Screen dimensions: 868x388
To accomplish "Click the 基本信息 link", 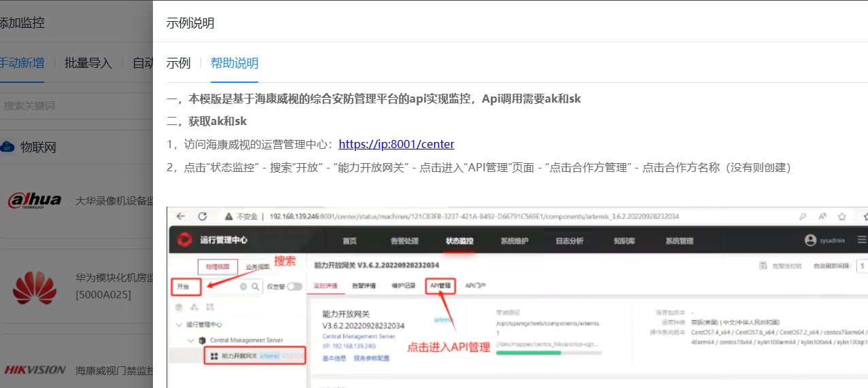I will click(334, 358).
